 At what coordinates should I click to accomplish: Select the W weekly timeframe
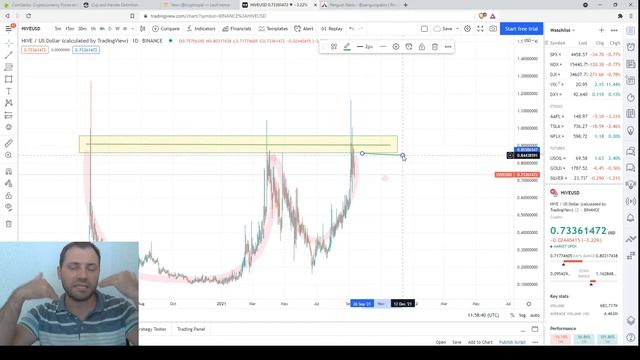[x=118, y=29]
